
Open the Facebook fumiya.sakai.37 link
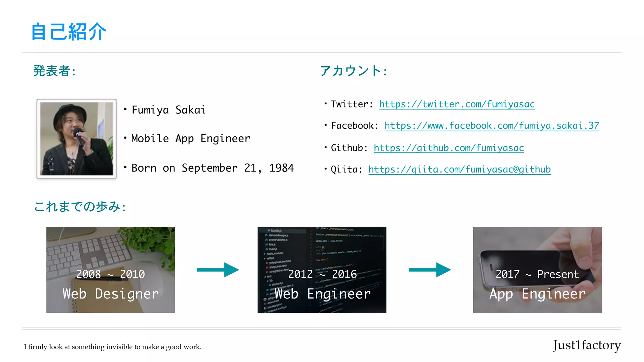(491, 126)
